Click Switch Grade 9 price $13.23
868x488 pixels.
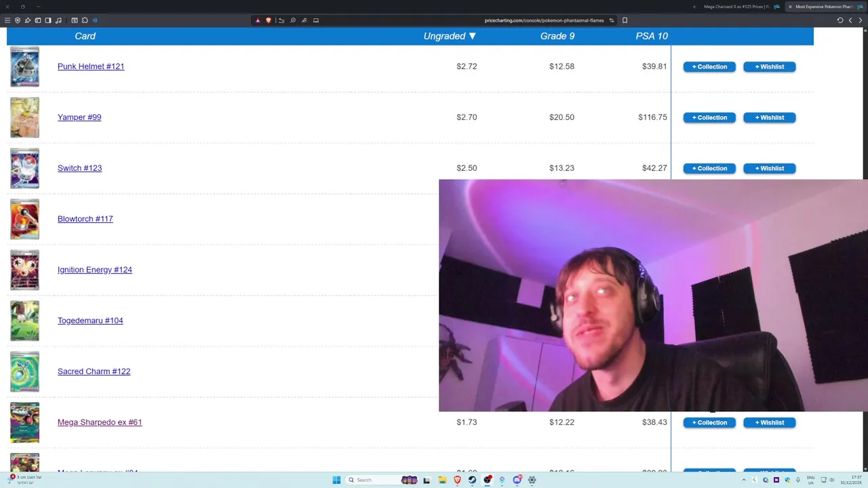point(561,168)
